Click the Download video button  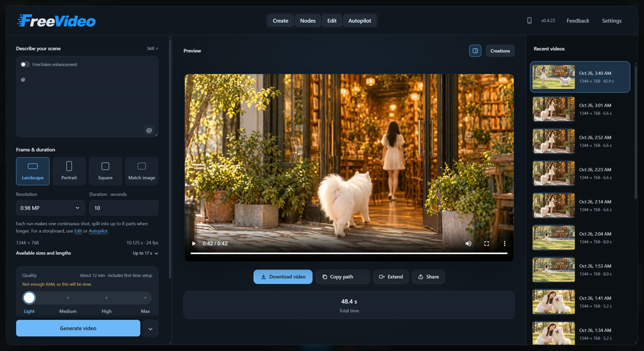click(x=283, y=277)
